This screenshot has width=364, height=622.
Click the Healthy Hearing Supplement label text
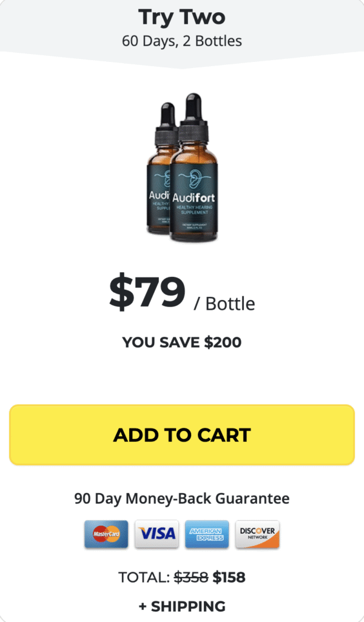point(194,210)
